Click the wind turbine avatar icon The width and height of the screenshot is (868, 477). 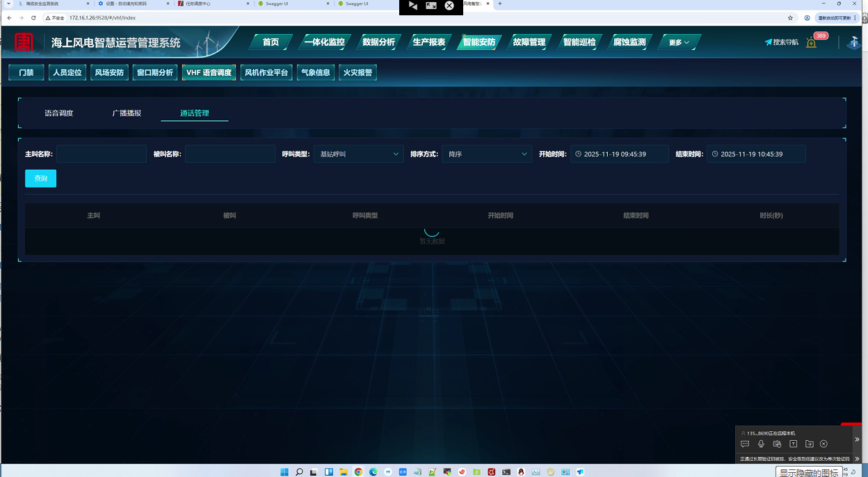tap(855, 42)
